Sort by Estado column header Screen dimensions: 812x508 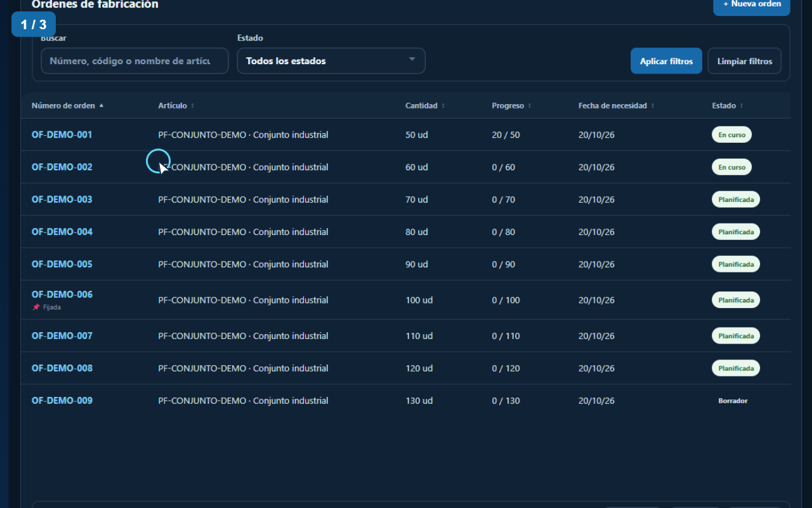tap(728, 106)
